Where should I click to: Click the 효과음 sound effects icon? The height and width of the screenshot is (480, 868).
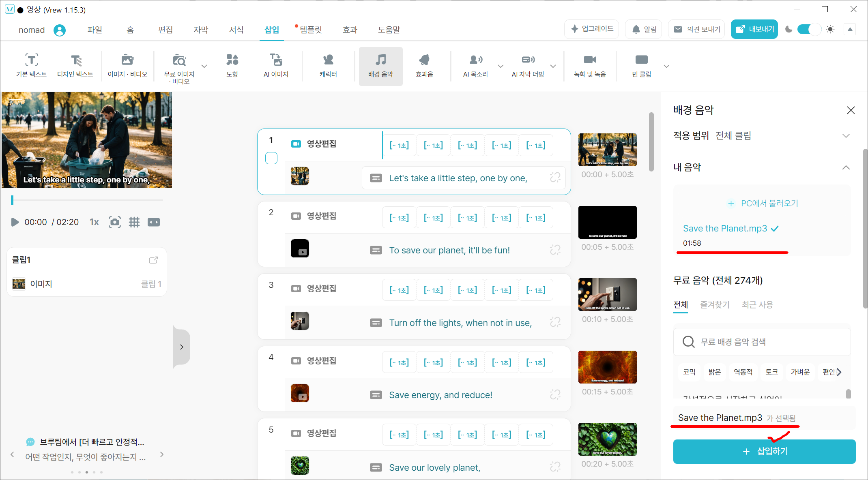pos(424,65)
